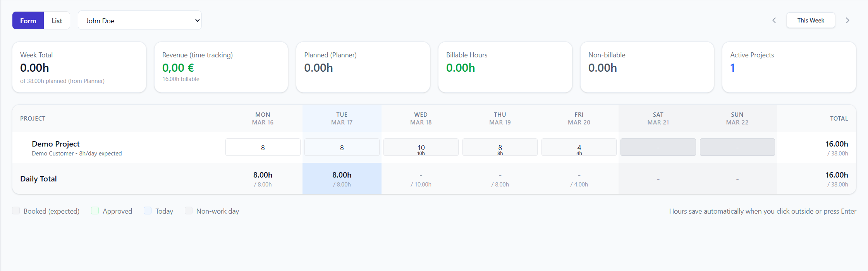The width and height of the screenshot is (868, 271).
Task: Click the Today legend swatch
Action: 148,211
